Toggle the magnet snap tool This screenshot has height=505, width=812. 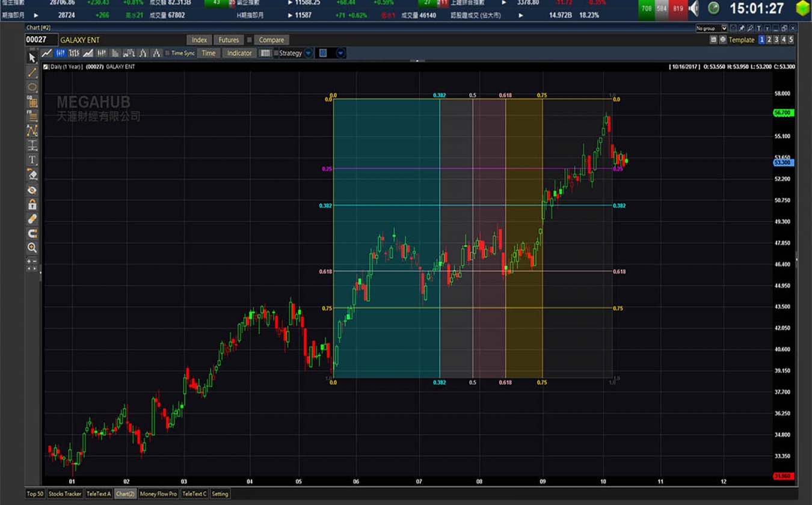[32, 233]
